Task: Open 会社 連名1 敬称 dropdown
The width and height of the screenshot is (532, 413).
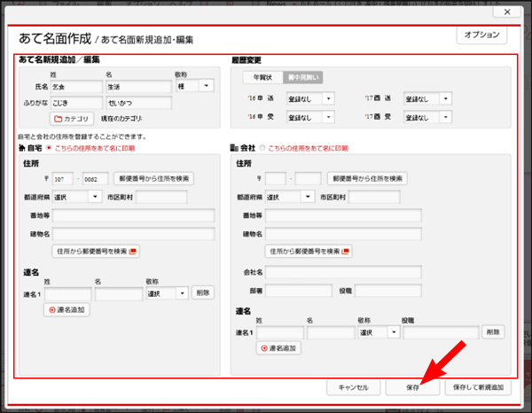Action: pyautogui.click(x=379, y=332)
